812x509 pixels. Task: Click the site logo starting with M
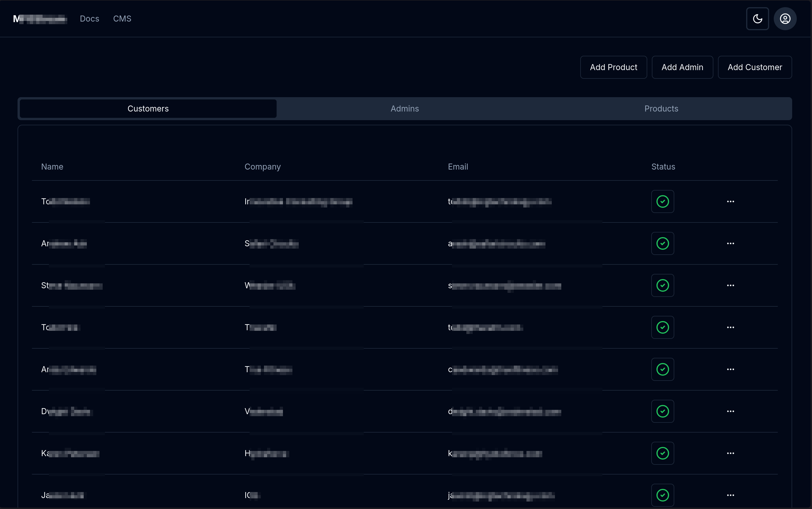click(40, 19)
